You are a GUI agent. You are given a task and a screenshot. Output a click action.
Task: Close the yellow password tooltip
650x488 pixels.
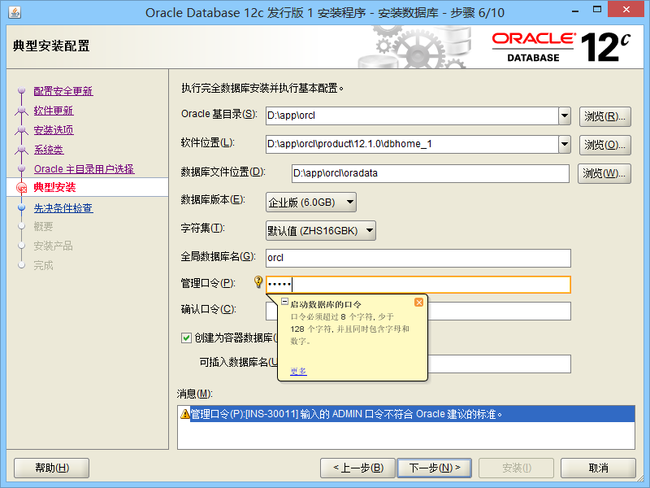coord(419,302)
